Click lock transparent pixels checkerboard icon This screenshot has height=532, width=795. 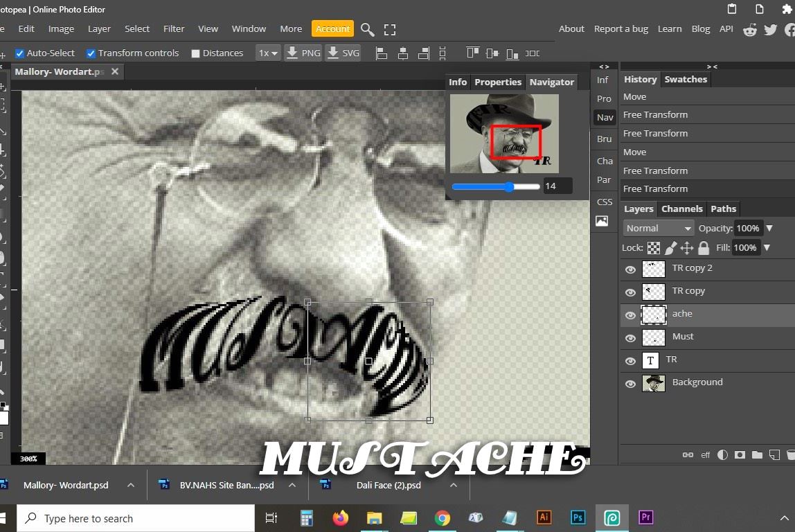coord(654,248)
